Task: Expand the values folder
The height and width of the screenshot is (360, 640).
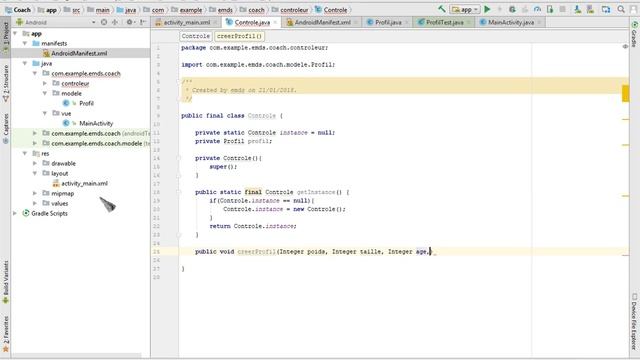Action: tap(35, 203)
